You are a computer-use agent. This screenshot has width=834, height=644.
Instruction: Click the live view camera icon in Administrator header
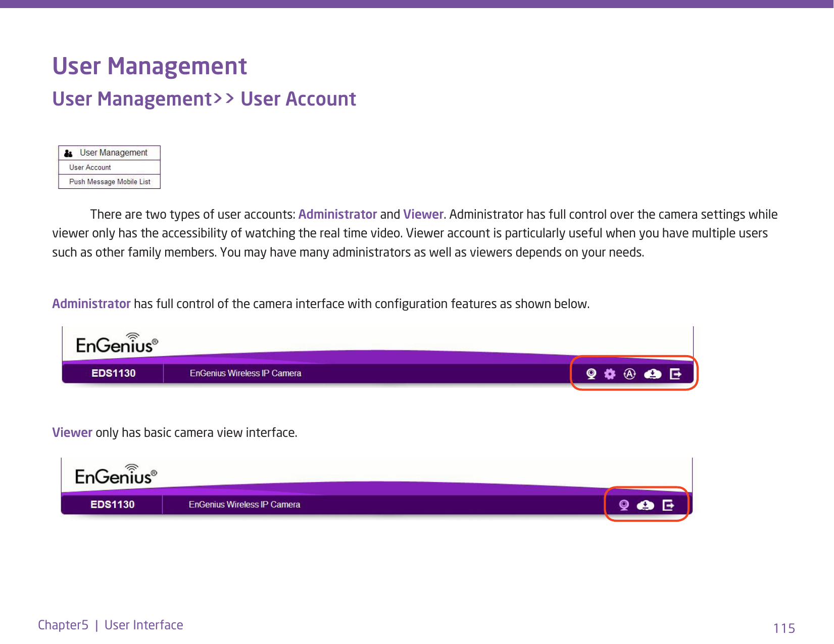click(x=591, y=374)
